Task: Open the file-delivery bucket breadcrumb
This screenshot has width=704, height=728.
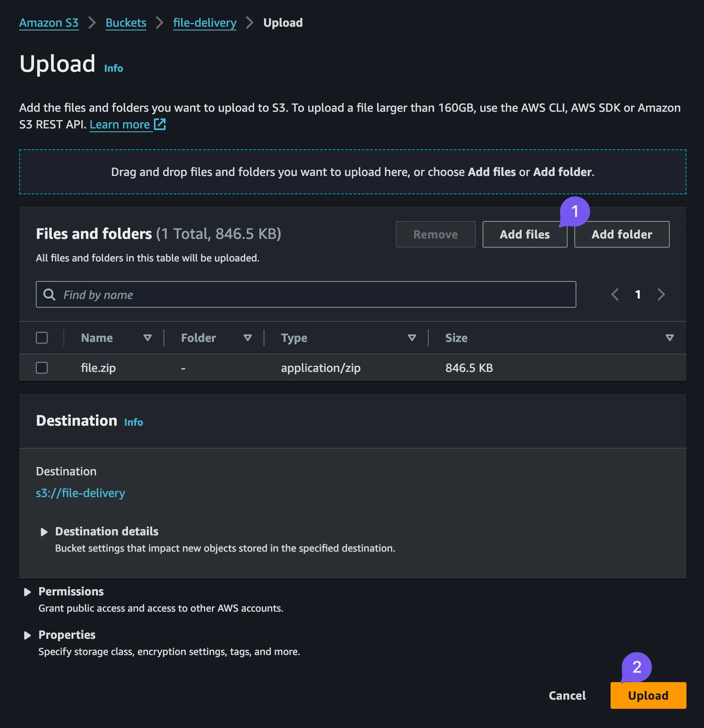Action: (x=205, y=23)
